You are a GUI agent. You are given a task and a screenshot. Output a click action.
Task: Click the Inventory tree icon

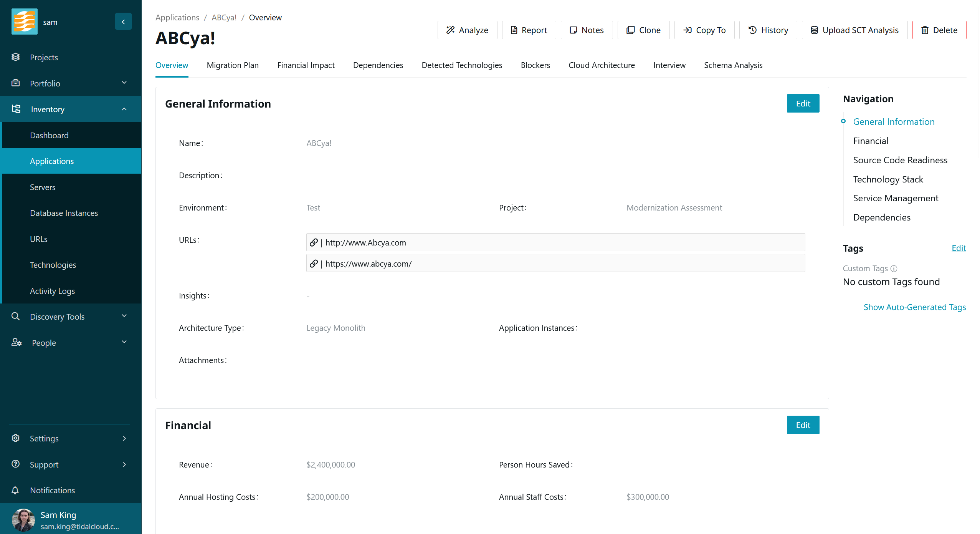(16, 109)
